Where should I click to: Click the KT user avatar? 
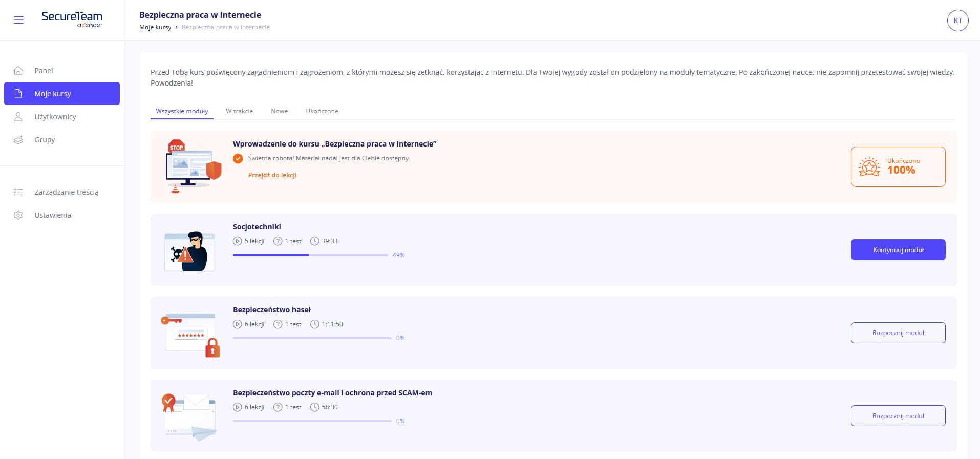click(957, 20)
